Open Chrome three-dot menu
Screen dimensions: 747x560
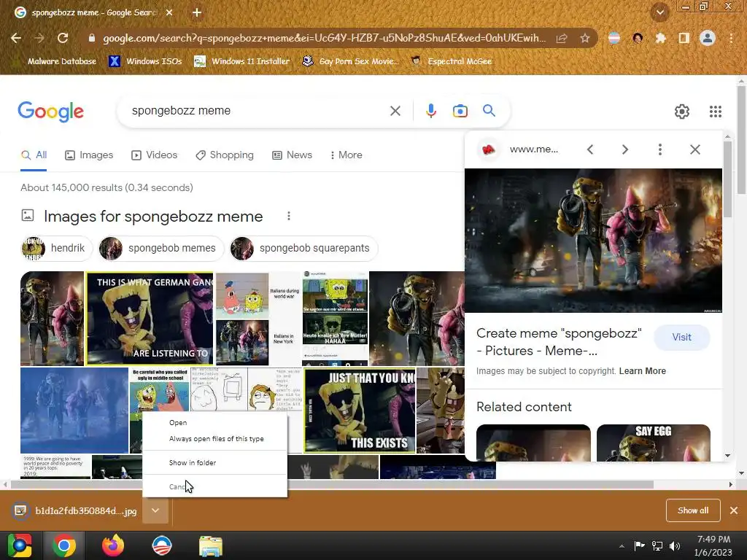(731, 38)
